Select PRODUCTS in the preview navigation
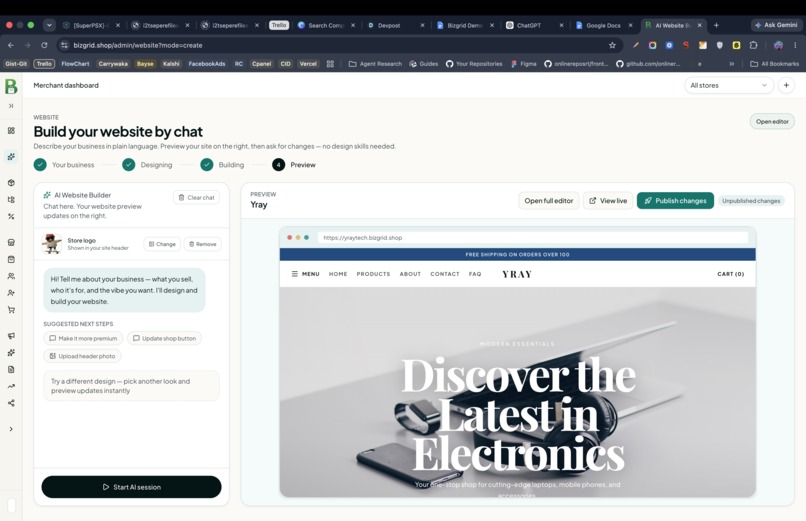Image resolution: width=806 pixels, height=521 pixels. click(x=373, y=274)
